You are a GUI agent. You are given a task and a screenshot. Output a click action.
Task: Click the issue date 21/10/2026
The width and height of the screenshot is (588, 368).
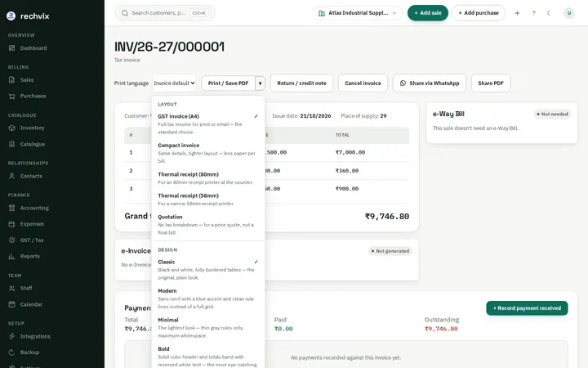(315, 116)
